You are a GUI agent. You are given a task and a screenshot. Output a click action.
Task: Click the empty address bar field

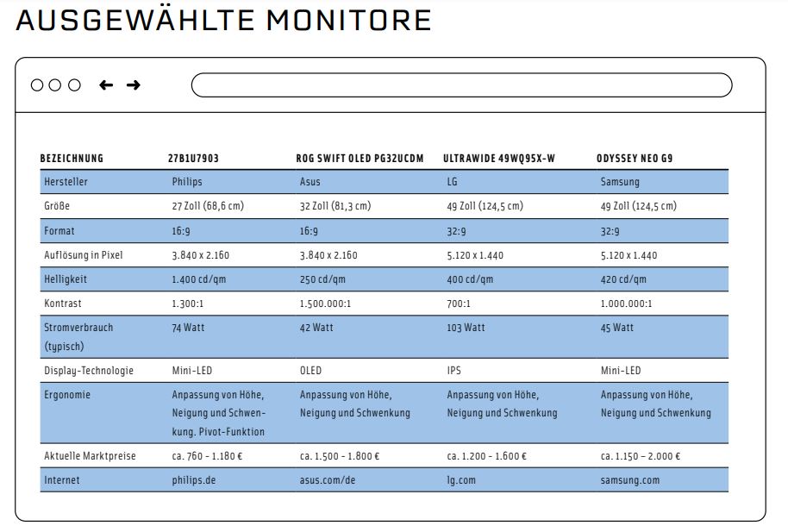coord(461,85)
